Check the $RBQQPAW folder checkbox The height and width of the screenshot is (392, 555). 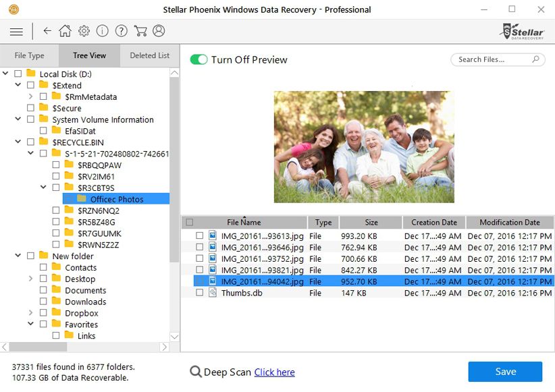pyautogui.click(x=55, y=165)
